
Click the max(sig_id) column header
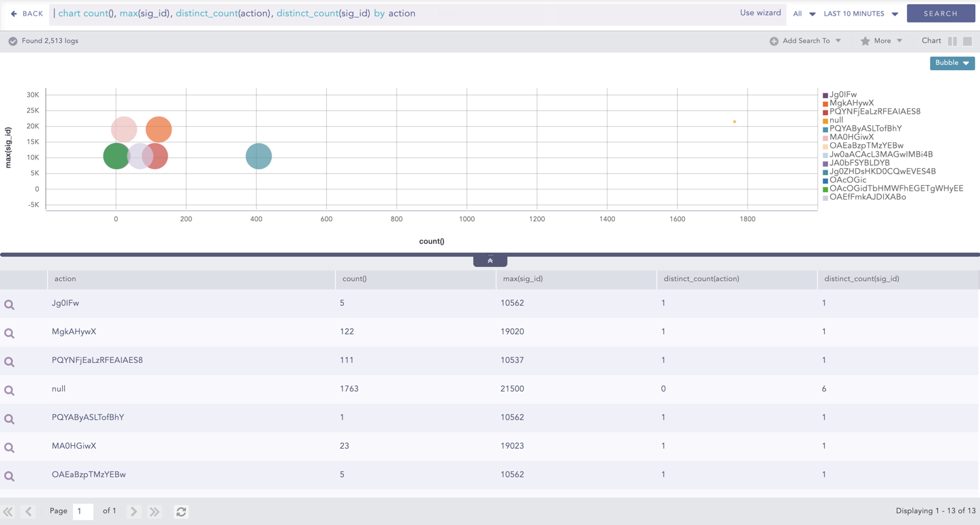click(522, 279)
